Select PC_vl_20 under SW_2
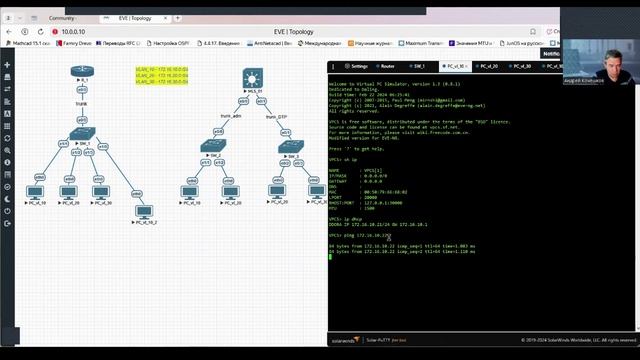 231,192
